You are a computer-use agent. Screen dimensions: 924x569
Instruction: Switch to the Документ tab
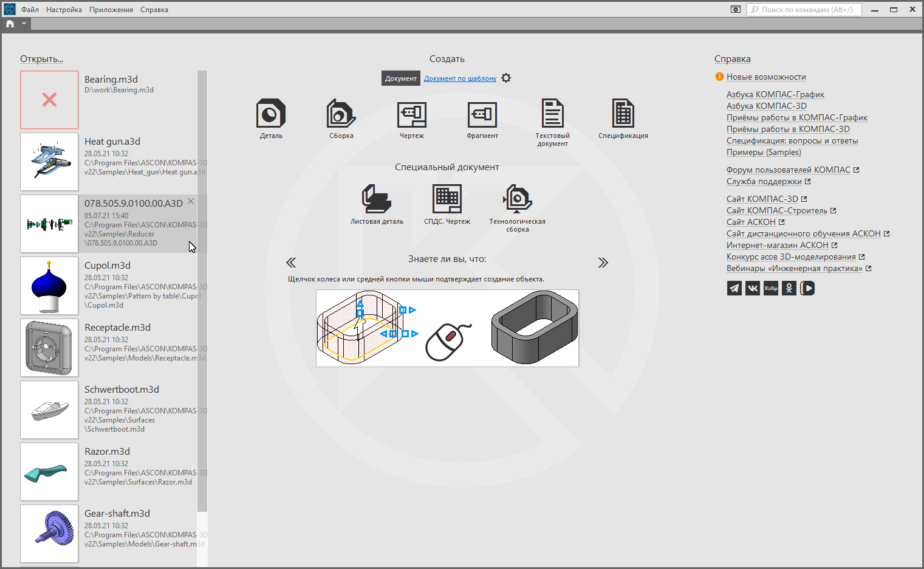400,78
